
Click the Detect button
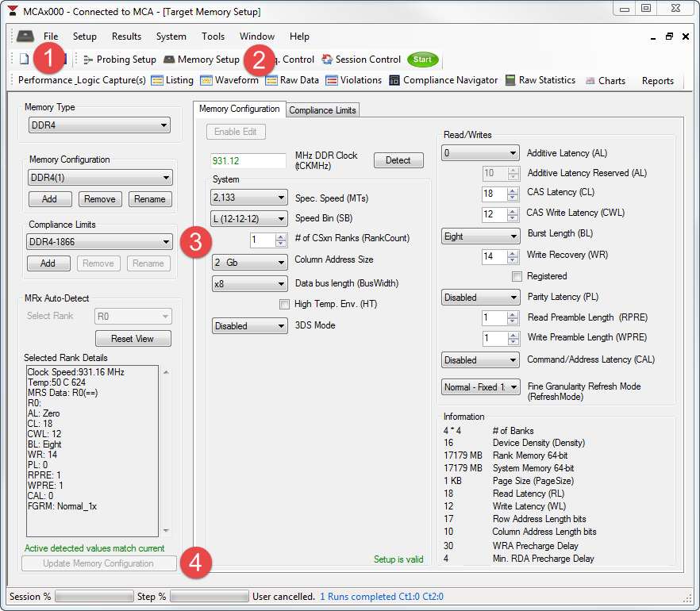point(398,160)
